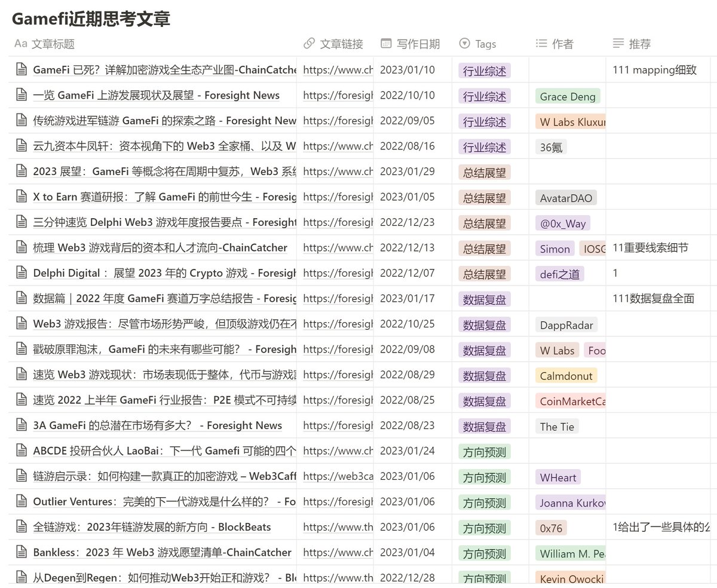This screenshot has width=717, height=588.
Task: Click page icon of '戳破原罪泡沫' row
Action: coord(22,349)
